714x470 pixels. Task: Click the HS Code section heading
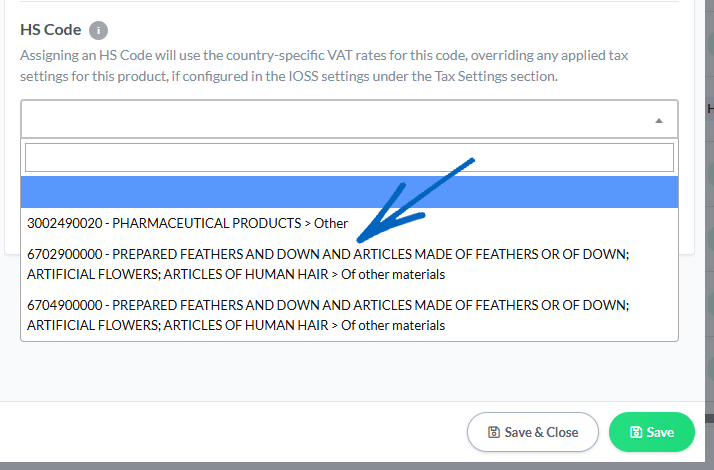[51, 30]
